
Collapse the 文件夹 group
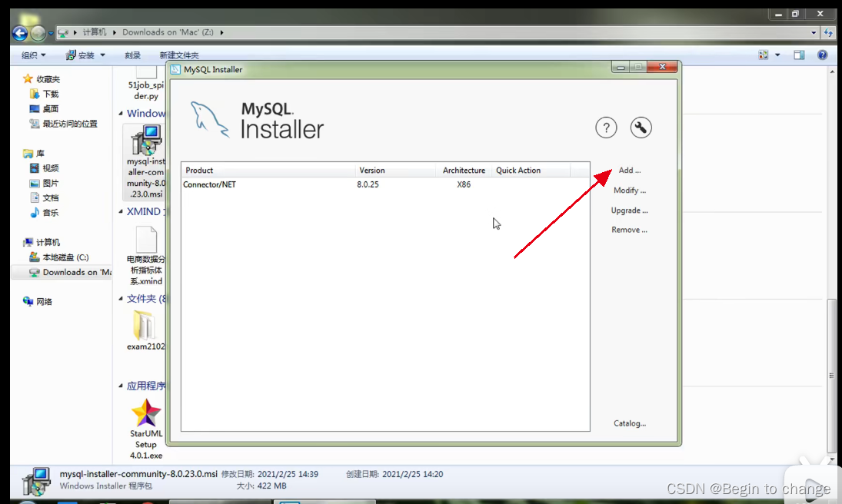(x=120, y=298)
